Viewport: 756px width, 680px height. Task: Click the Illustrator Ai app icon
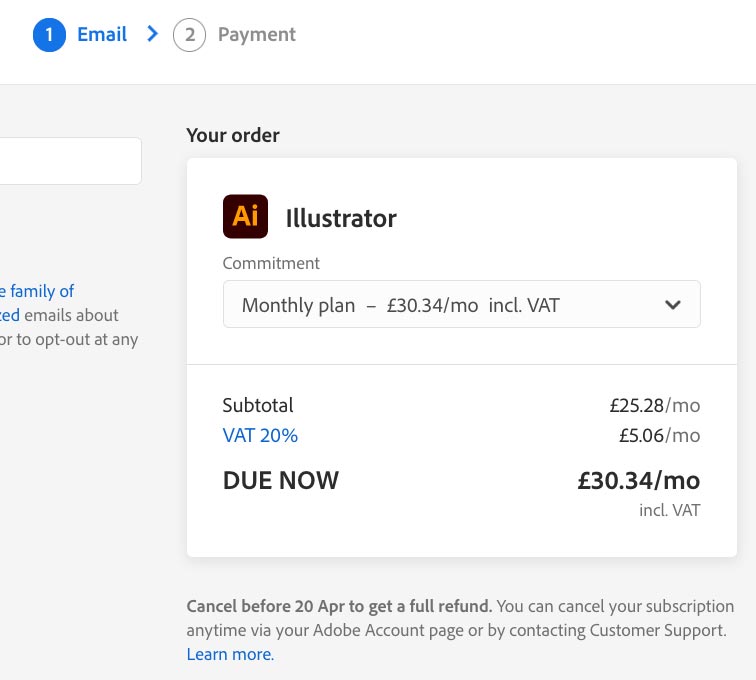point(245,217)
